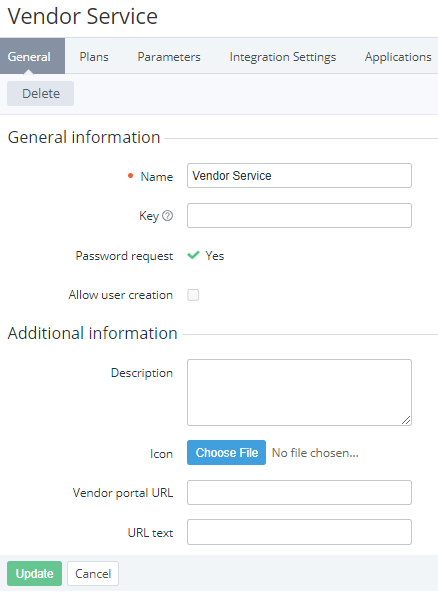
Task: Click the Key help question mark icon
Action: pyautogui.click(x=167, y=216)
